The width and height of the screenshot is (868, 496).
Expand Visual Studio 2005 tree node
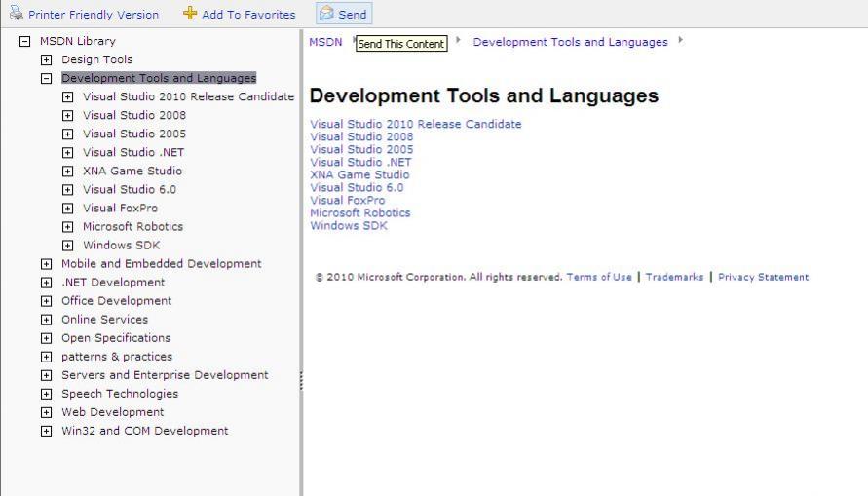click(67, 134)
